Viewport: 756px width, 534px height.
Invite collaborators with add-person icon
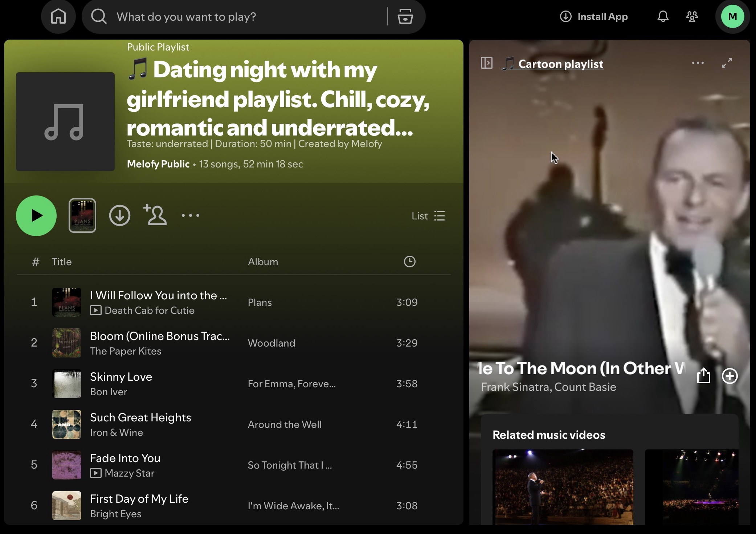pyautogui.click(x=155, y=215)
